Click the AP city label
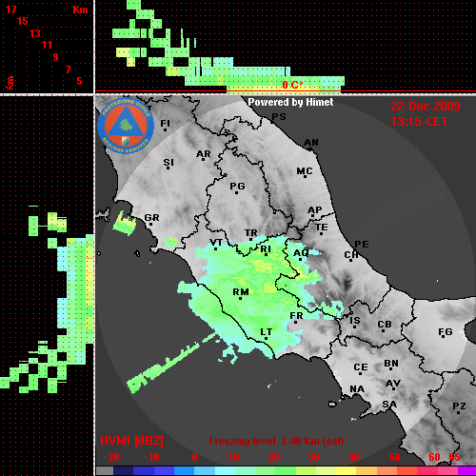This screenshot has width=476, height=476. (x=314, y=210)
